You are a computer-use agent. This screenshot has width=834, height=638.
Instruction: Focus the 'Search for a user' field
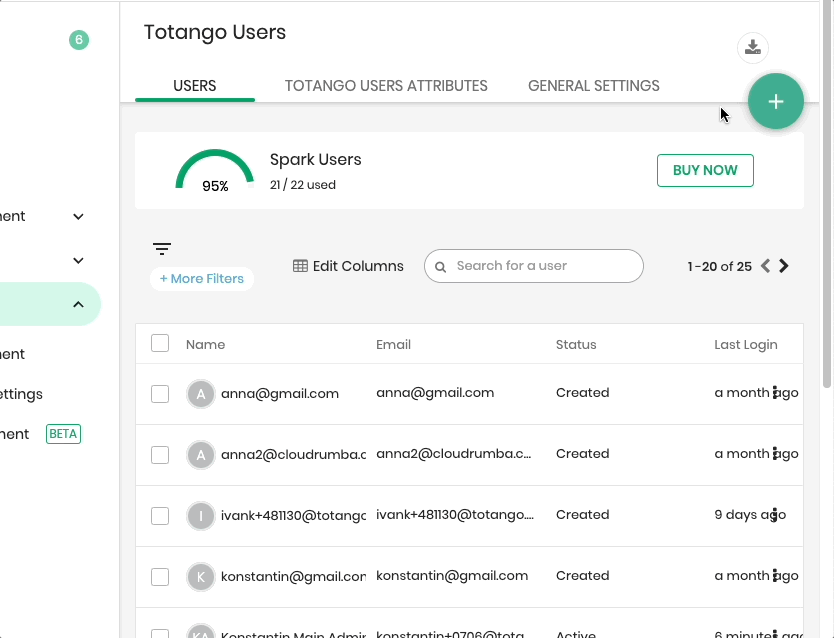(533, 266)
